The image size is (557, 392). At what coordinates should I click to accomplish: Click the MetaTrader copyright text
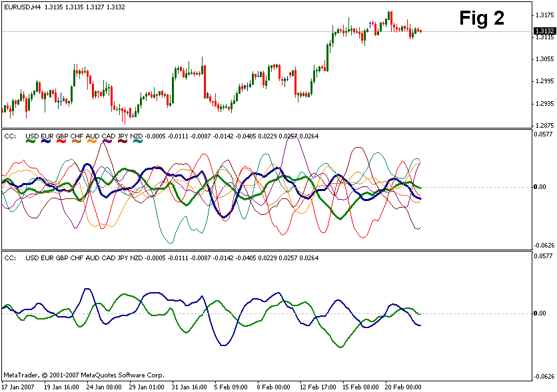coord(84,375)
